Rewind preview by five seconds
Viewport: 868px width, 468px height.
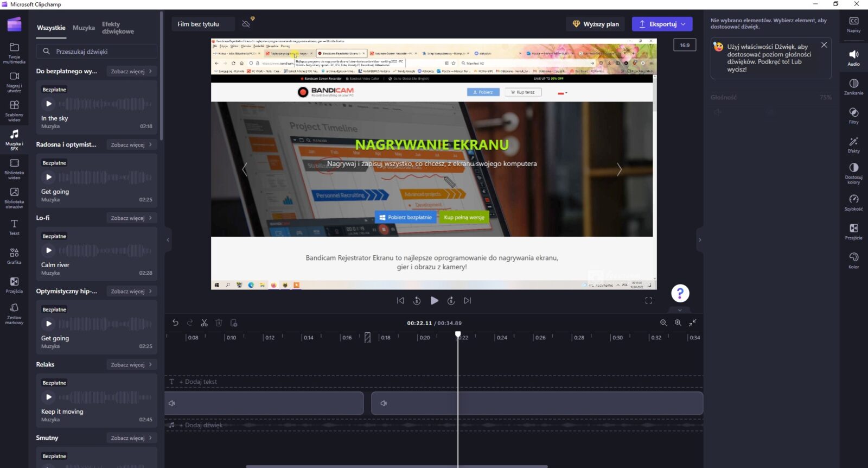417,300
